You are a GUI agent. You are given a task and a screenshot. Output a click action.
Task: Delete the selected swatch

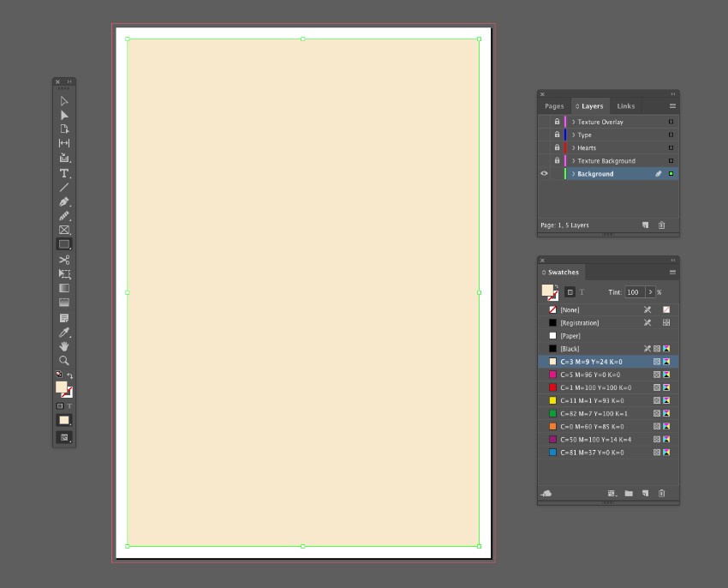coord(661,492)
